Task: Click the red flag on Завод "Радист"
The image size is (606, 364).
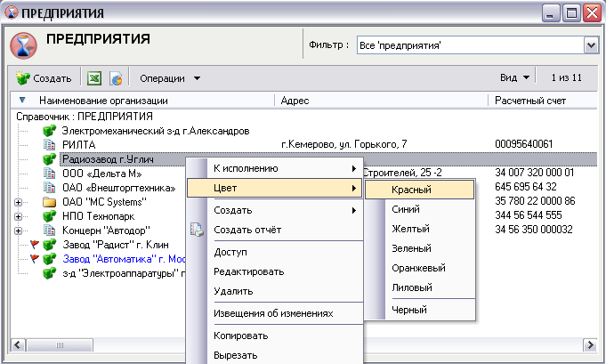Action: pos(36,244)
